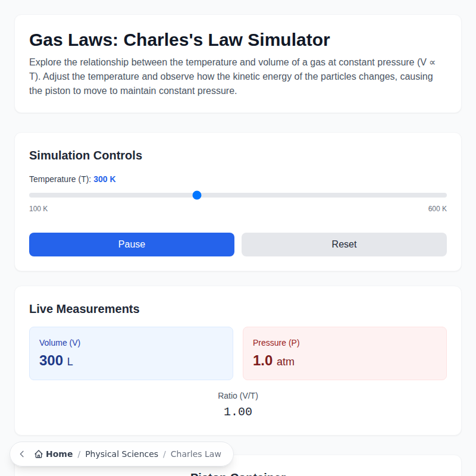
Task: Select the Charles Law breadcrumb entry
Action: tap(196, 453)
